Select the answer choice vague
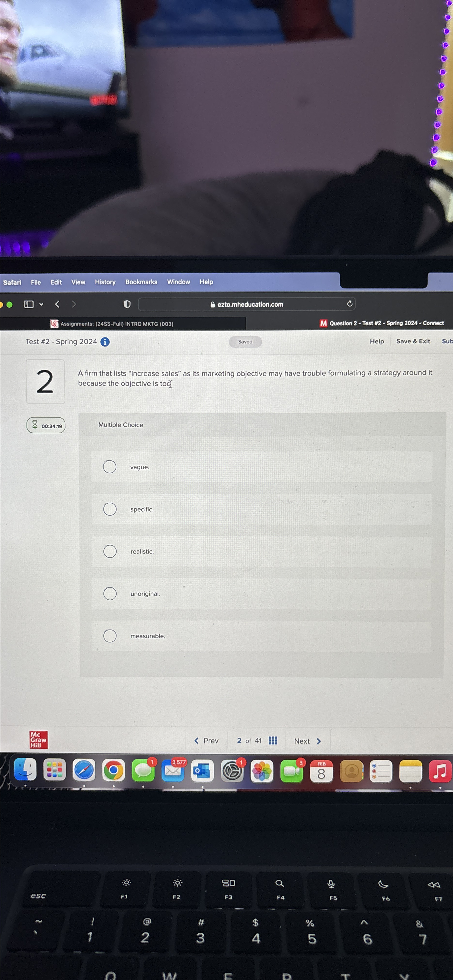Image resolution: width=453 pixels, height=980 pixels. (x=110, y=467)
